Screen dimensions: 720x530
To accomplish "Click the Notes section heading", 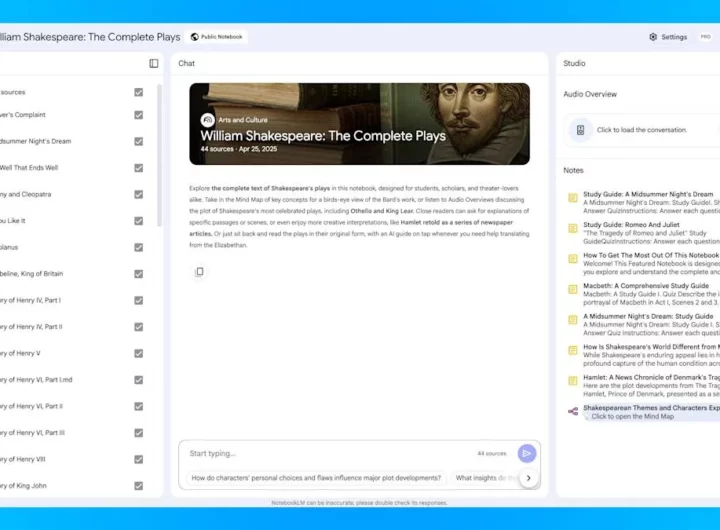I will [573, 170].
